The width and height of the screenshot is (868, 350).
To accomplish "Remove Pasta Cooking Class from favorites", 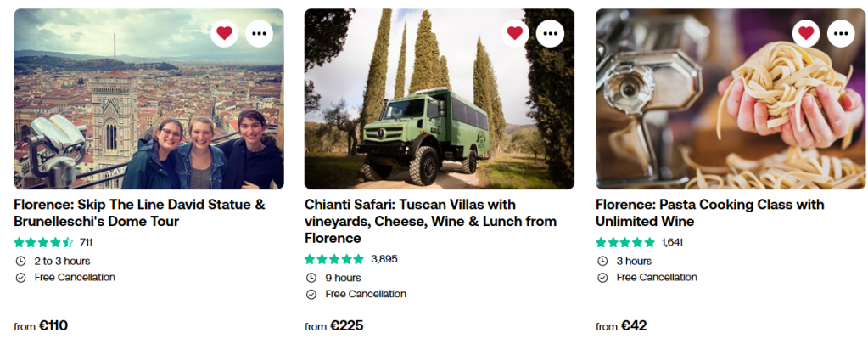I will [x=806, y=33].
